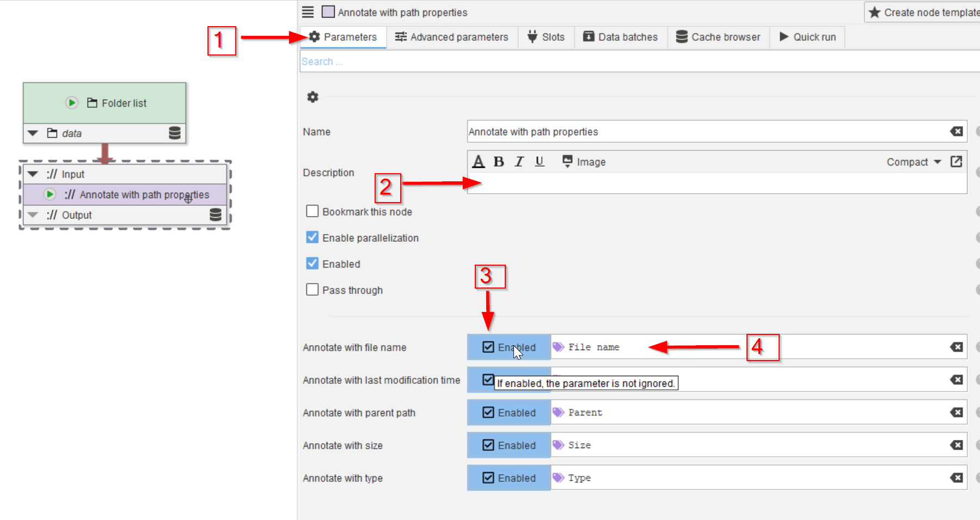This screenshot has width=980, height=520.
Task: Open description editor in external window
Action: 956,162
